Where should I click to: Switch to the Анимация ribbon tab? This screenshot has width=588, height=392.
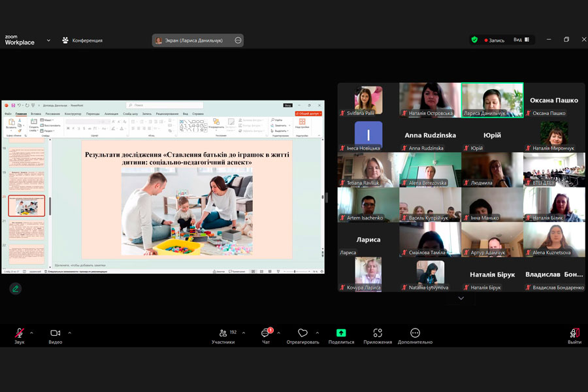(111, 114)
